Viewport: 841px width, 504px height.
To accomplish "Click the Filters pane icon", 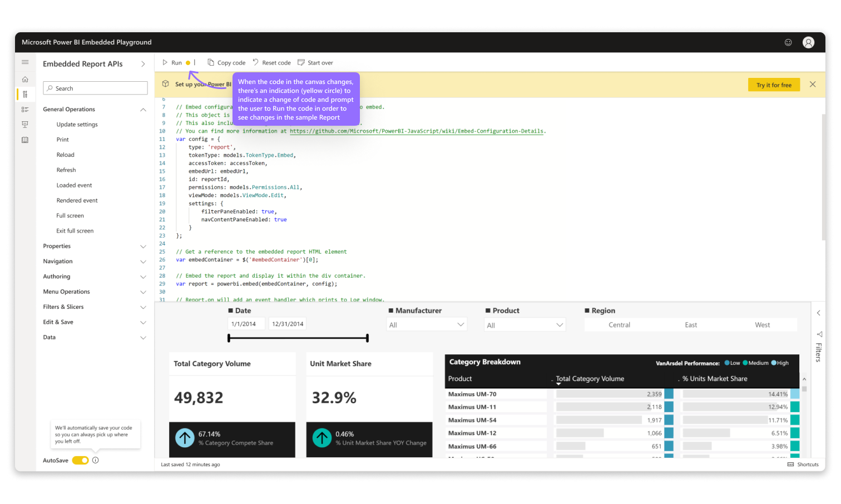I will tap(819, 334).
